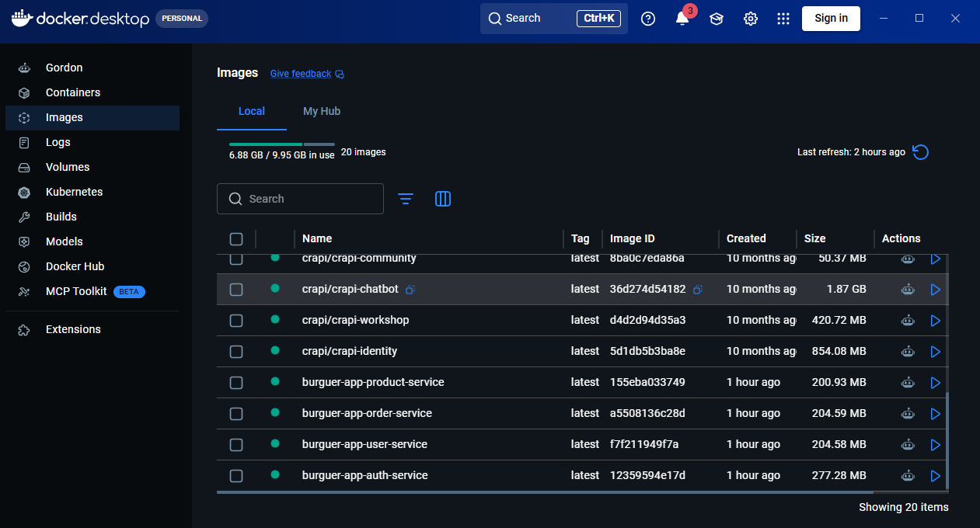The image size is (980, 528).
Task: Open the burguer-app-auth-service image
Action: 365,475
